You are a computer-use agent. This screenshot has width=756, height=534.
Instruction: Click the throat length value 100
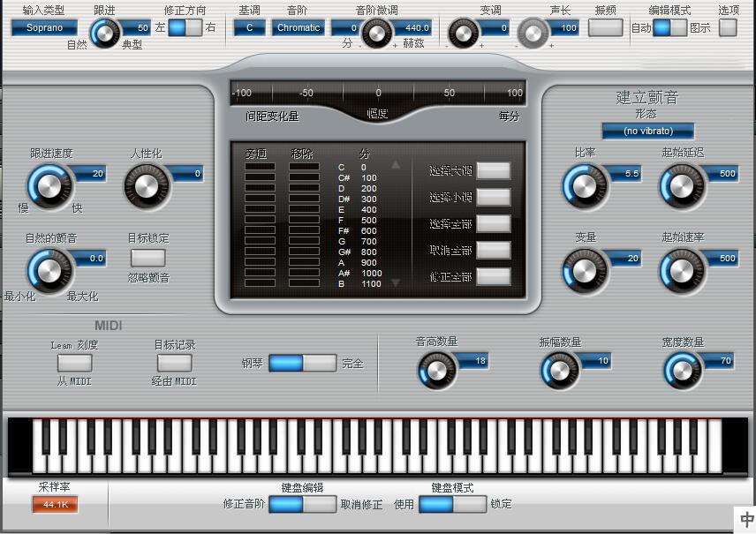564,28
